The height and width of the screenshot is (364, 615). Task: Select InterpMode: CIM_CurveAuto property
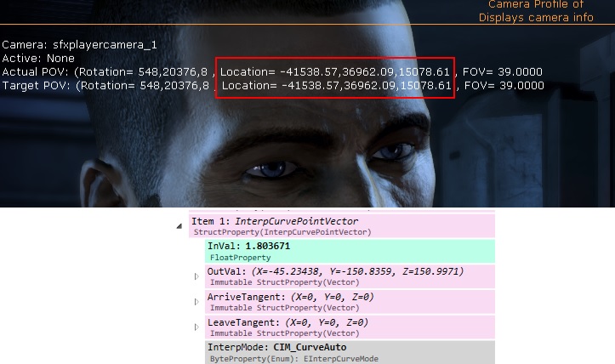tap(350, 352)
